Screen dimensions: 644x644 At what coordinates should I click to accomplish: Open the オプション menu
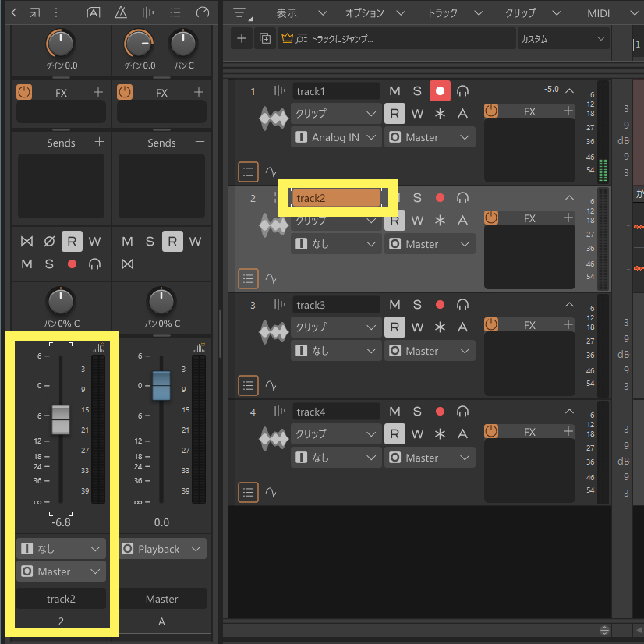[x=375, y=13]
